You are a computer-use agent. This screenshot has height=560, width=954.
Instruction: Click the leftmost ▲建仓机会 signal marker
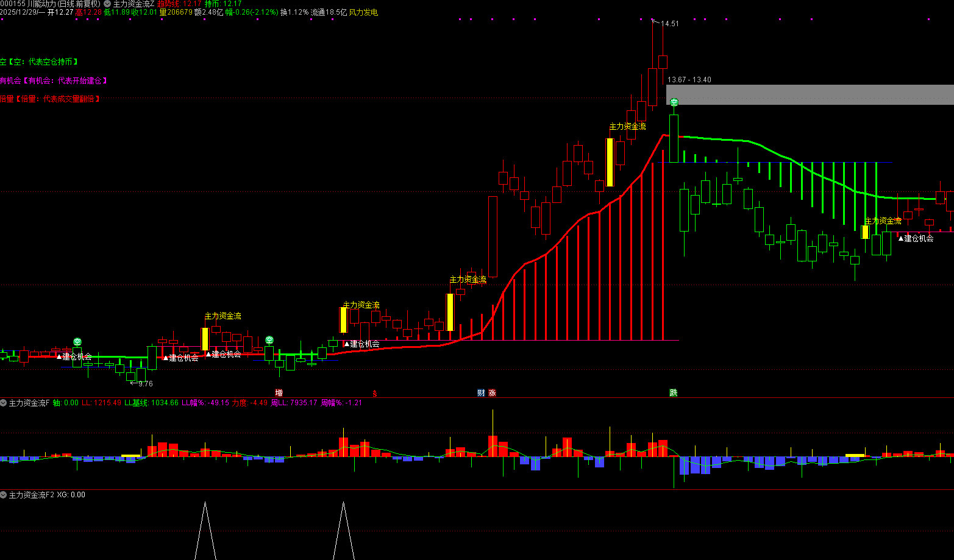(x=74, y=356)
